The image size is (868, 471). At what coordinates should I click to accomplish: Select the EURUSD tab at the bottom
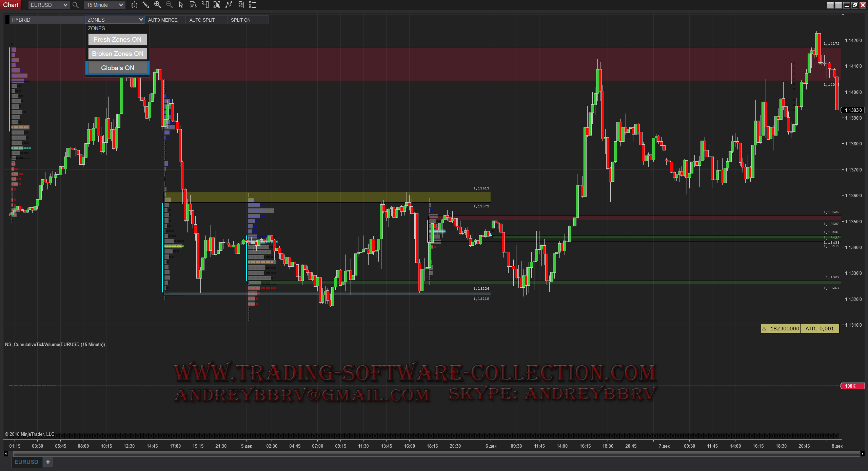pyautogui.click(x=26, y=462)
